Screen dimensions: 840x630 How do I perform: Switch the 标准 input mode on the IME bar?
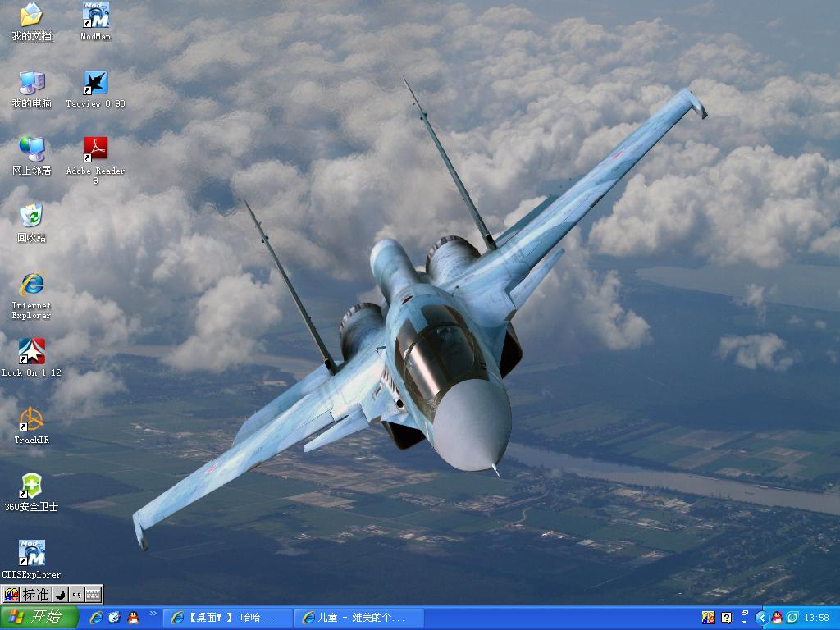coord(36,595)
